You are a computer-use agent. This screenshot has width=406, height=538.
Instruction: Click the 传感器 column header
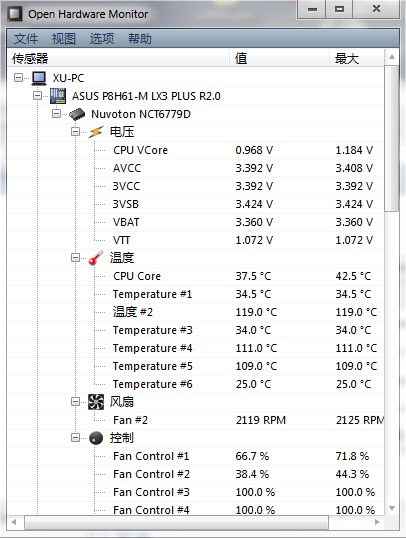pos(118,58)
